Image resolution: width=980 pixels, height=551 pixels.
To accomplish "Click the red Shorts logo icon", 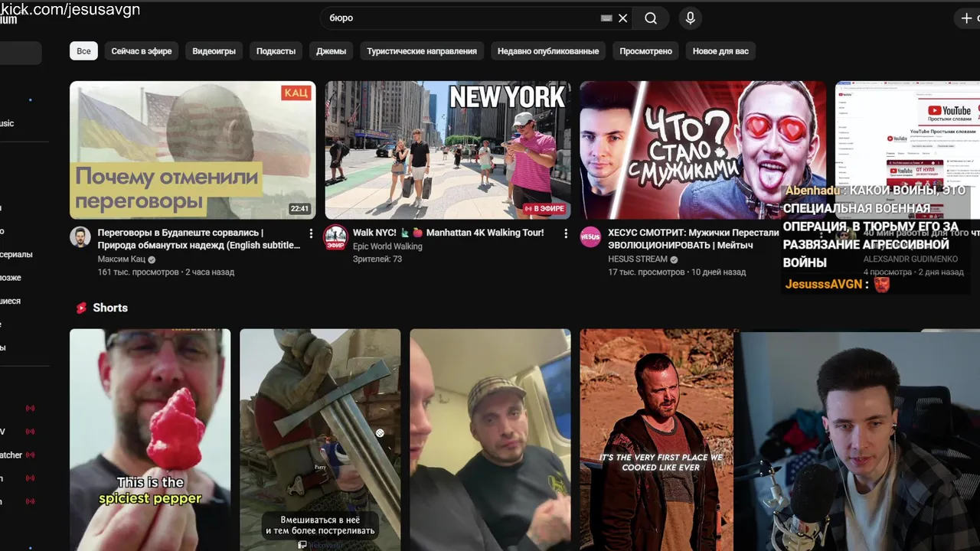I will point(81,308).
